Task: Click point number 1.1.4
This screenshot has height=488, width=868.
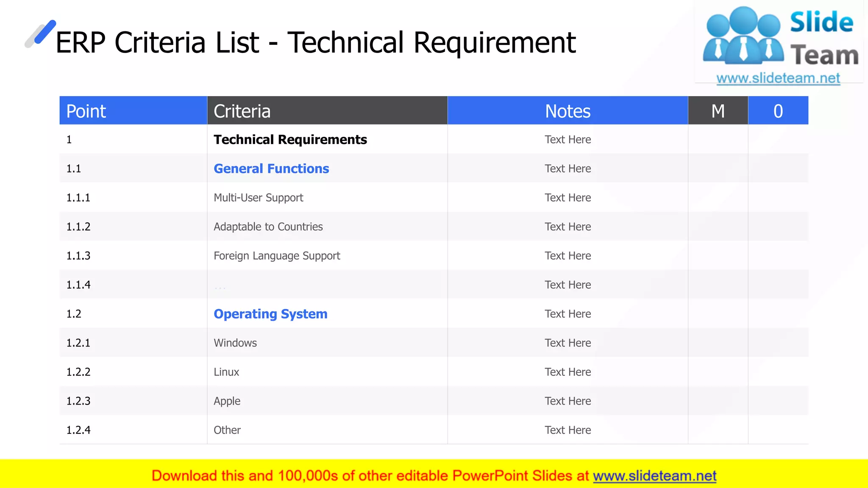Action: click(78, 285)
